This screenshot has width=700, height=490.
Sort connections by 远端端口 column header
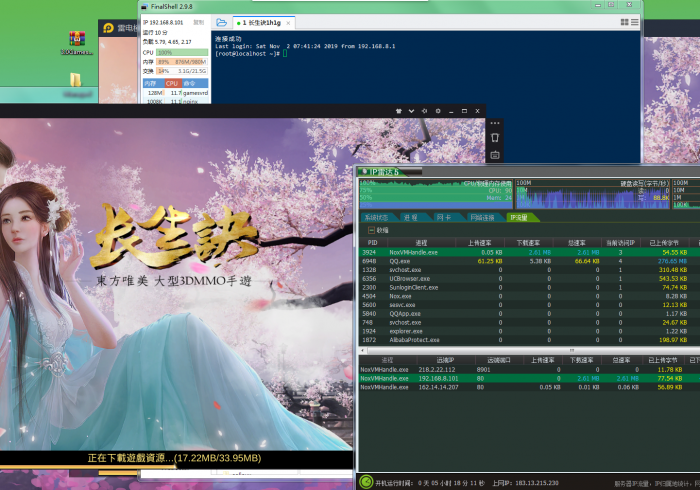pyautogui.click(x=498, y=360)
